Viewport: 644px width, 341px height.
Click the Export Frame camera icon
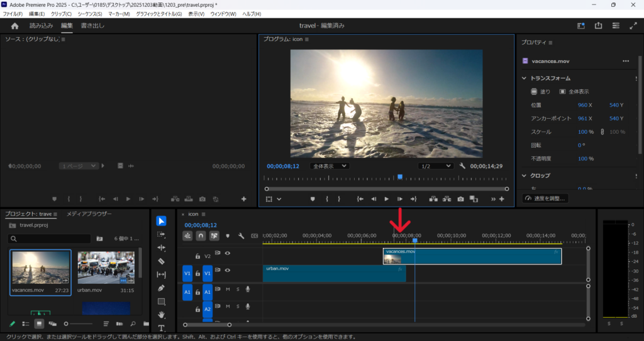click(460, 199)
